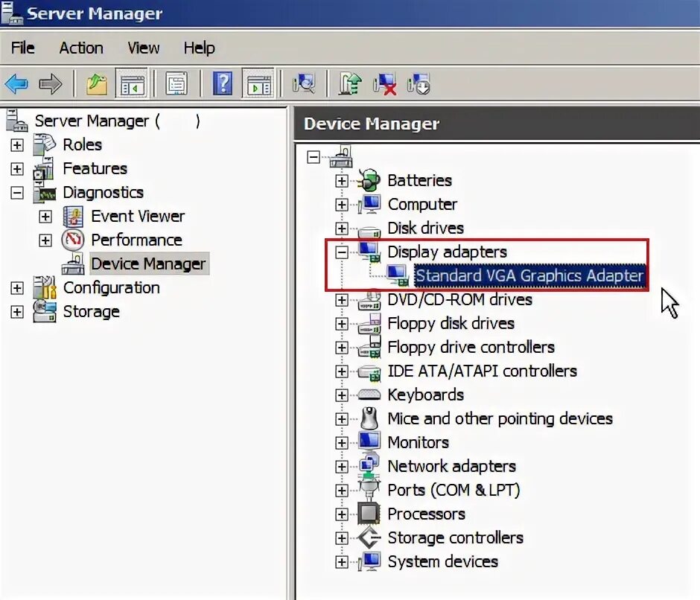700x600 pixels.
Task: Select Device Manager in the left tree
Action: (148, 264)
